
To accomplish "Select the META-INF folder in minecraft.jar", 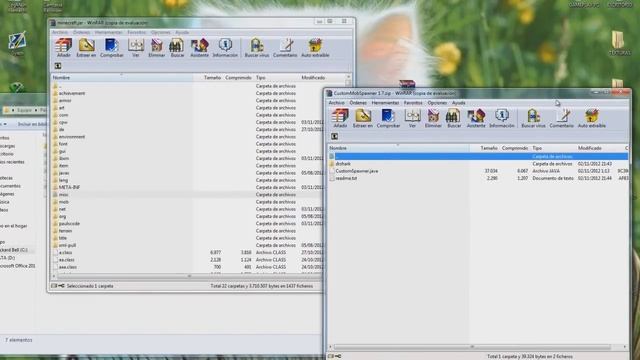I will point(69,187).
